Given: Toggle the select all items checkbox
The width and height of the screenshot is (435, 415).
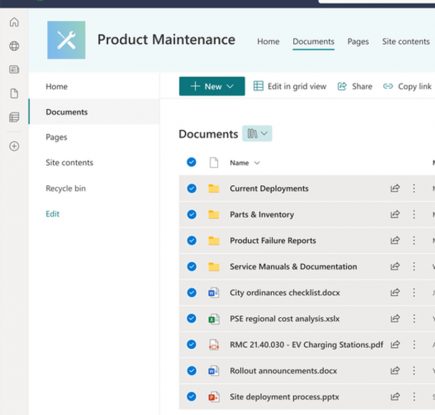Looking at the screenshot, I should coord(191,162).
